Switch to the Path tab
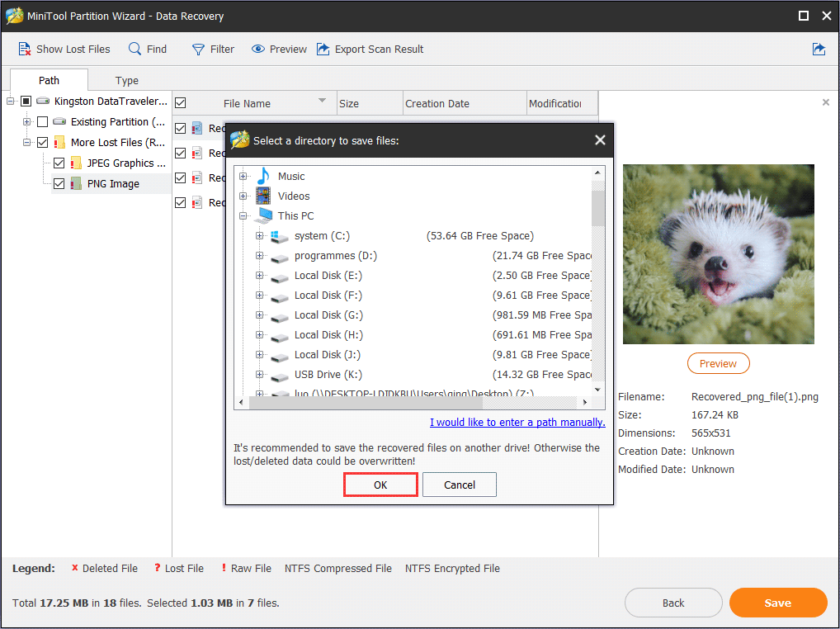 coord(49,80)
